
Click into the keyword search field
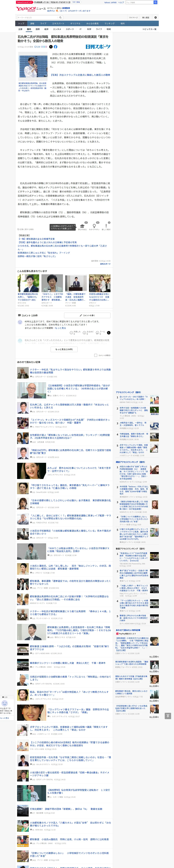[37, 18]
